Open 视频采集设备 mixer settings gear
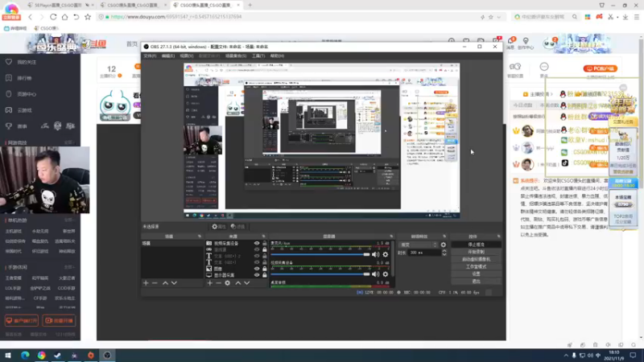644x362 pixels. click(x=386, y=274)
